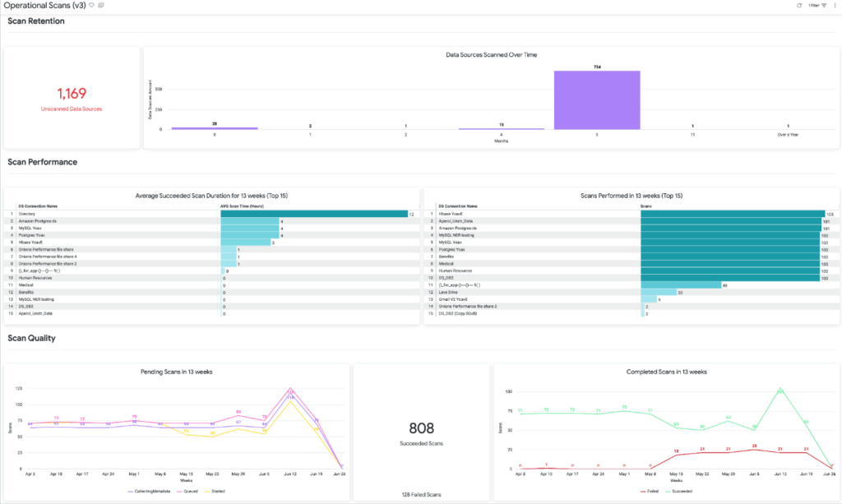Viewport: 842px width, 504px height.
Task: Select the tall 5-month bar in chart
Action: coord(596,99)
